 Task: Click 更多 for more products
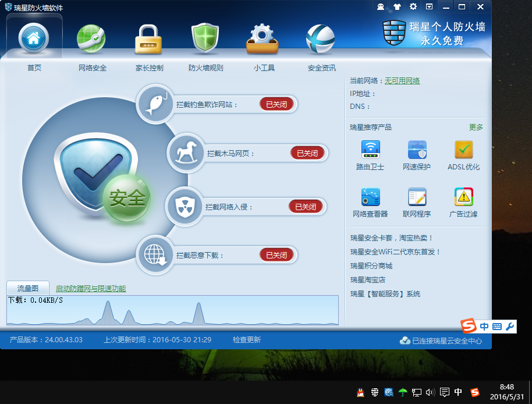coord(476,127)
